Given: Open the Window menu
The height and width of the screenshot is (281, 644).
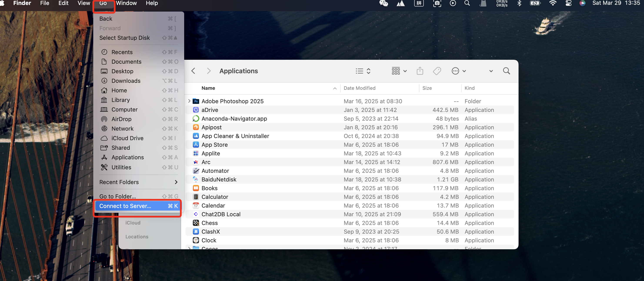Looking at the screenshot, I should 126,3.
